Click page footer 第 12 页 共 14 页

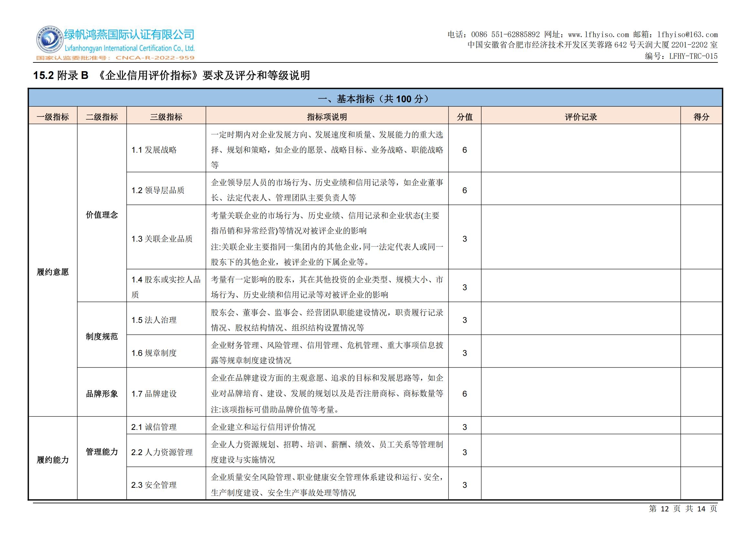[x=683, y=509]
